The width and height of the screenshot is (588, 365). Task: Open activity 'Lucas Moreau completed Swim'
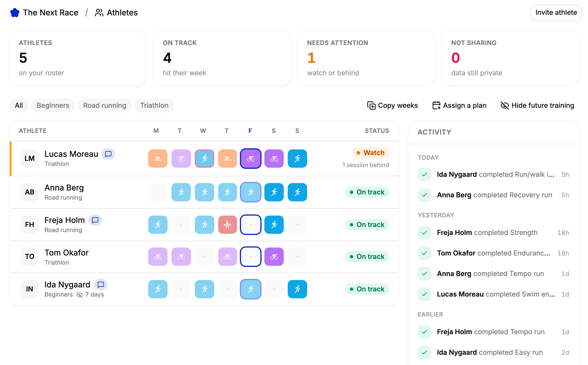click(493, 294)
